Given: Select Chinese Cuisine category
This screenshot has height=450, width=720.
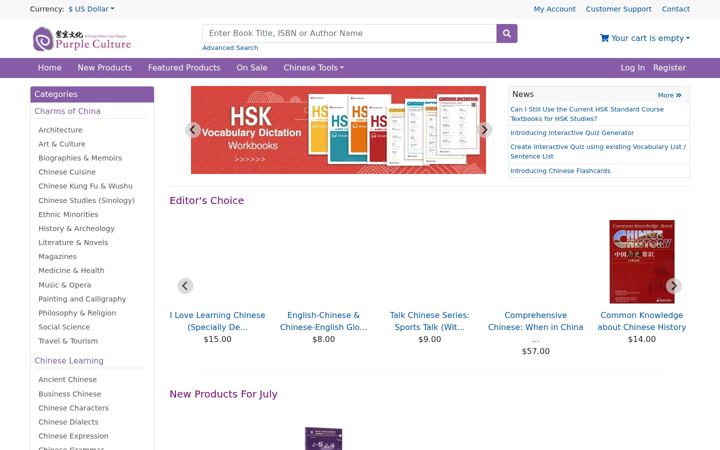Looking at the screenshot, I should 67,172.
